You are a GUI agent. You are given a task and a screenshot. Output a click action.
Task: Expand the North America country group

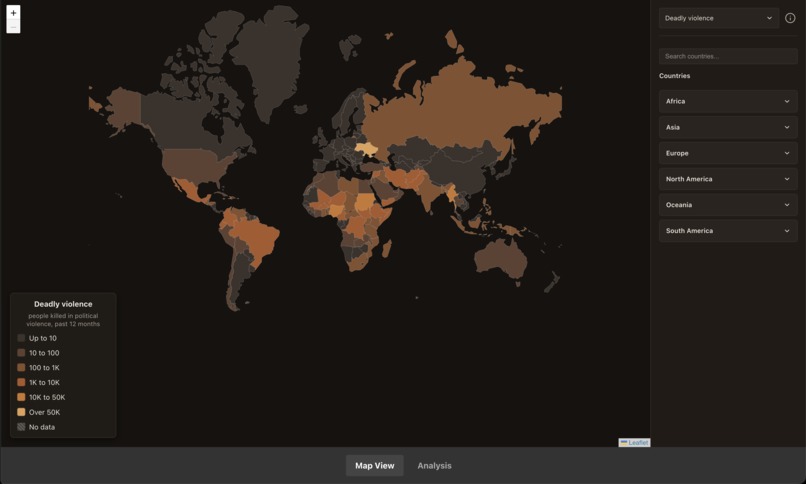click(728, 179)
